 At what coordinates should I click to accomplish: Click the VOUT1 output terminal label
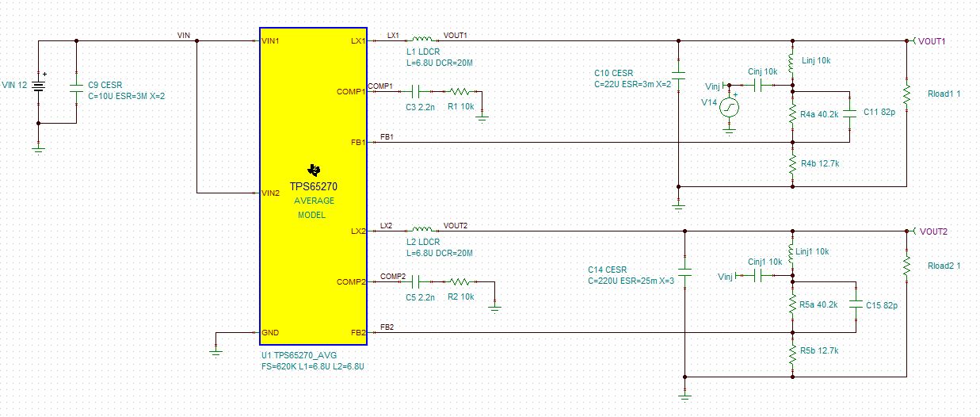932,40
